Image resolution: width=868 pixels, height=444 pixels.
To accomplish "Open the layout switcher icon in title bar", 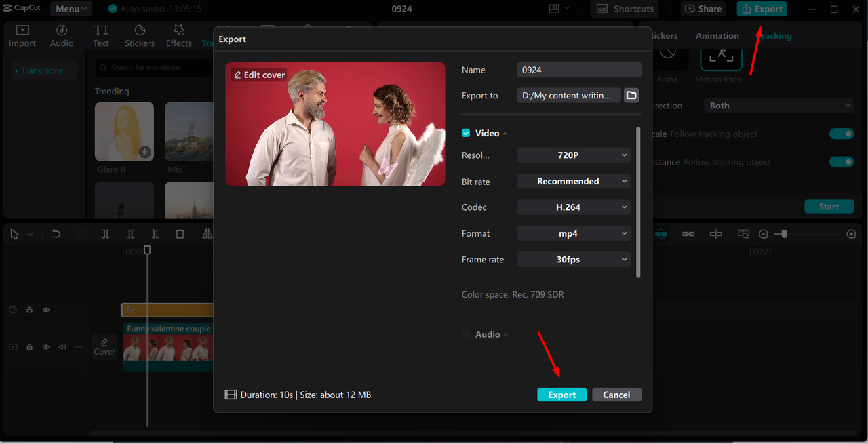I will coord(554,9).
